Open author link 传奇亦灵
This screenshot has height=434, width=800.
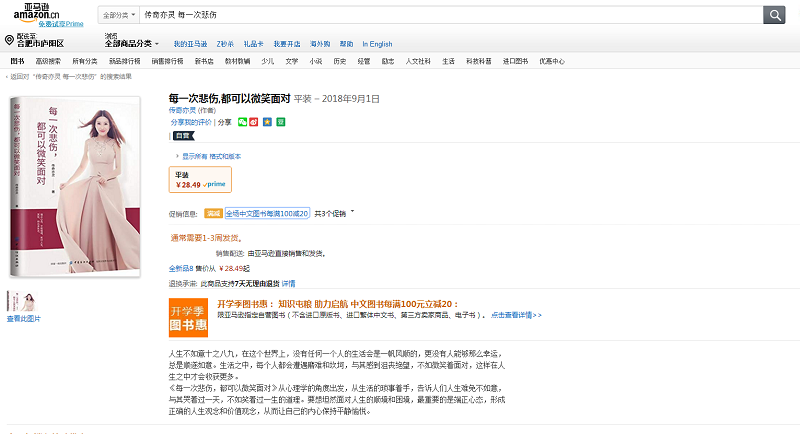click(181, 111)
